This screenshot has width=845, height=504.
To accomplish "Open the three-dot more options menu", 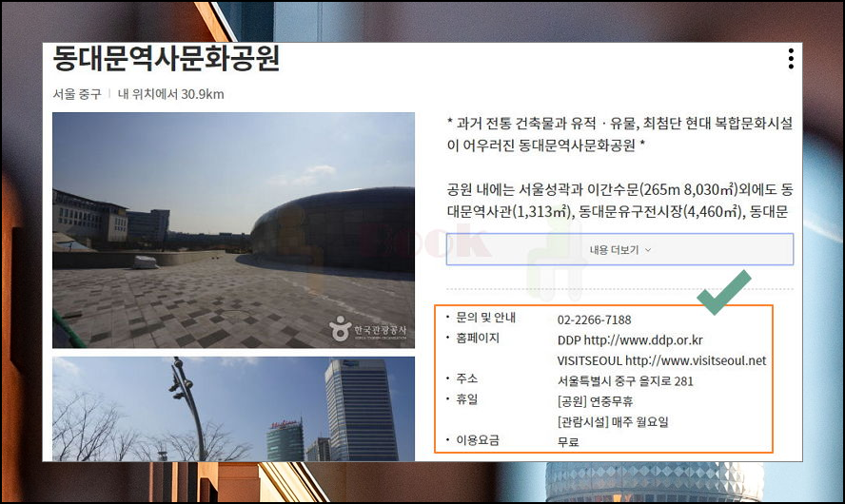I will (791, 59).
